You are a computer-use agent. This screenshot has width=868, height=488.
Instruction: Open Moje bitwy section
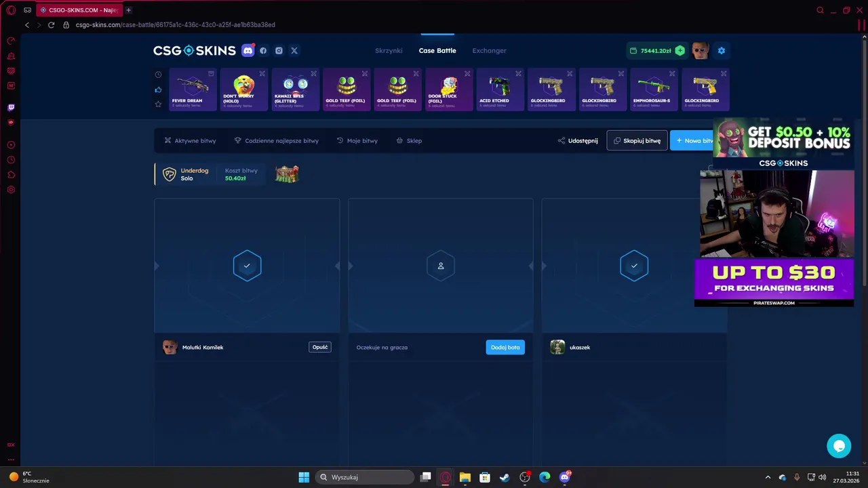point(357,140)
